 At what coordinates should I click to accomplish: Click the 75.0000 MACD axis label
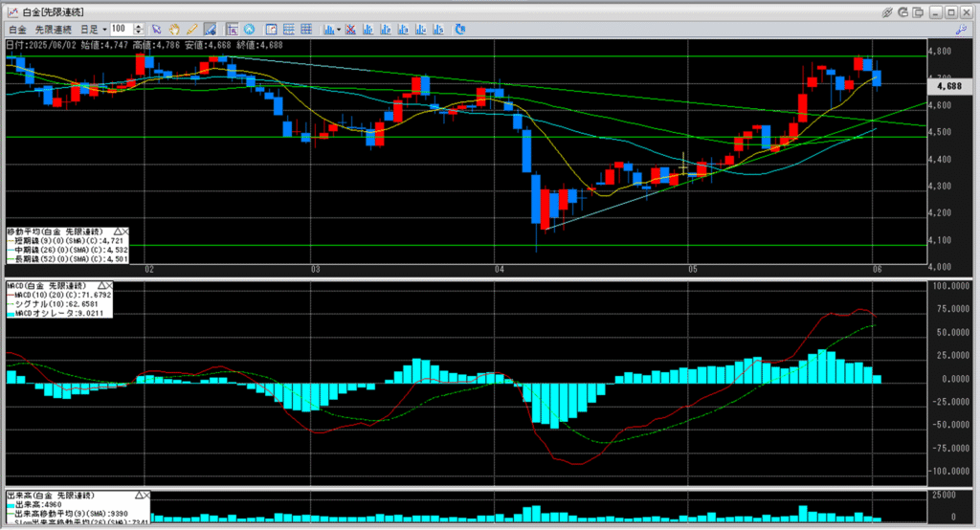click(951, 309)
